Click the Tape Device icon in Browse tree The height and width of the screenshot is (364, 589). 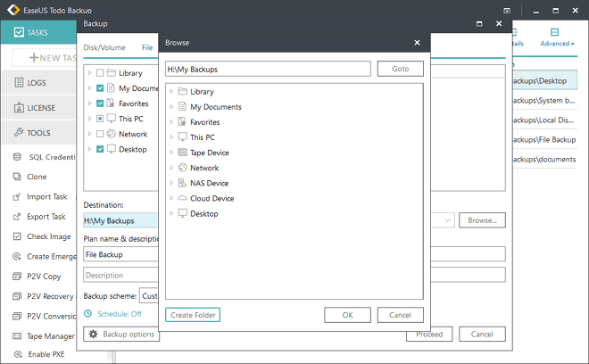(x=183, y=153)
